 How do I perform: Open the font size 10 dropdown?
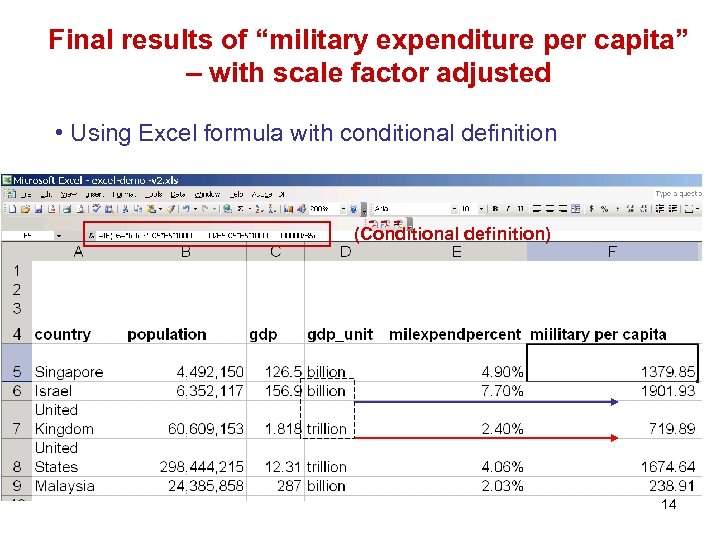coord(482,209)
